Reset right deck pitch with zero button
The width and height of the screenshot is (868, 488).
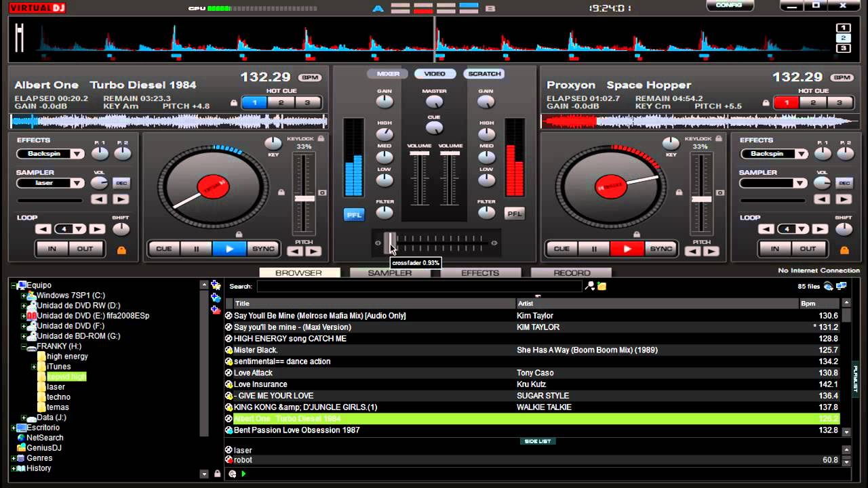click(719, 193)
